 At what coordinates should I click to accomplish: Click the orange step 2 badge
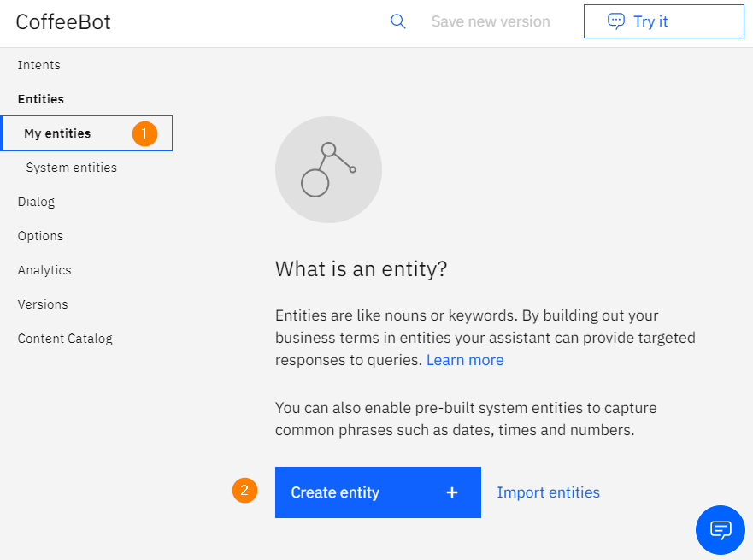click(245, 491)
